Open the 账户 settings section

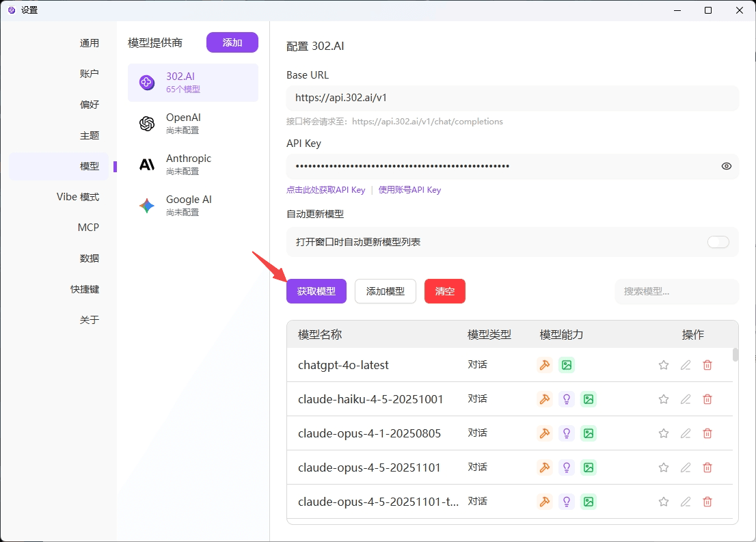[x=89, y=74]
